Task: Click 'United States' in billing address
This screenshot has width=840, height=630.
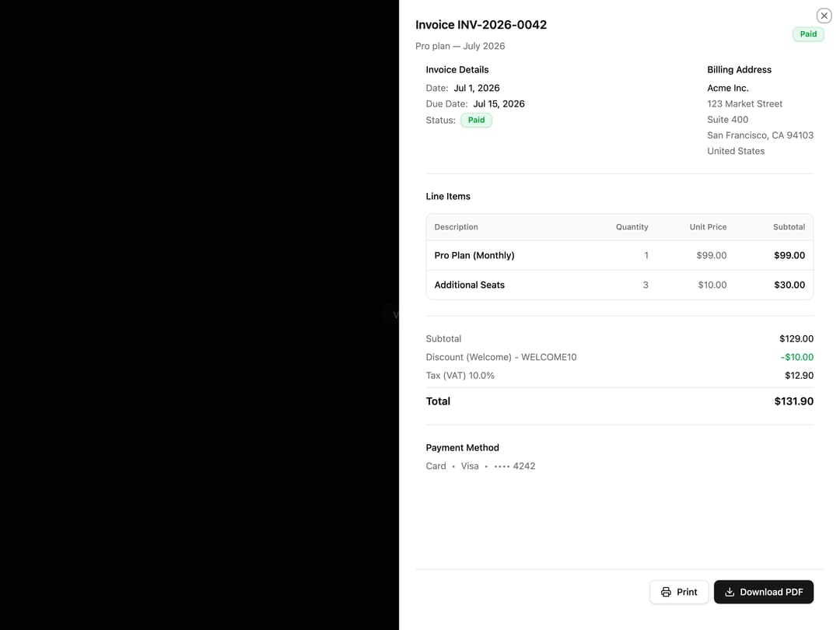Action: click(x=736, y=151)
